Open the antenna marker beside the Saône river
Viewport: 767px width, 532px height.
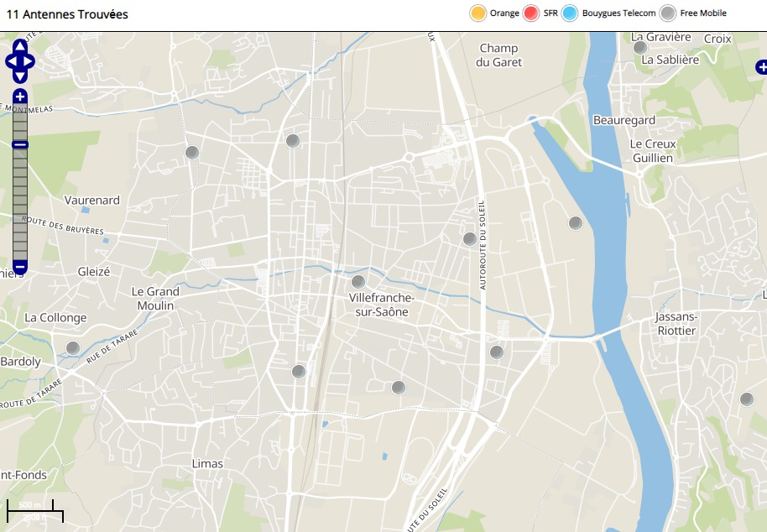point(575,223)
